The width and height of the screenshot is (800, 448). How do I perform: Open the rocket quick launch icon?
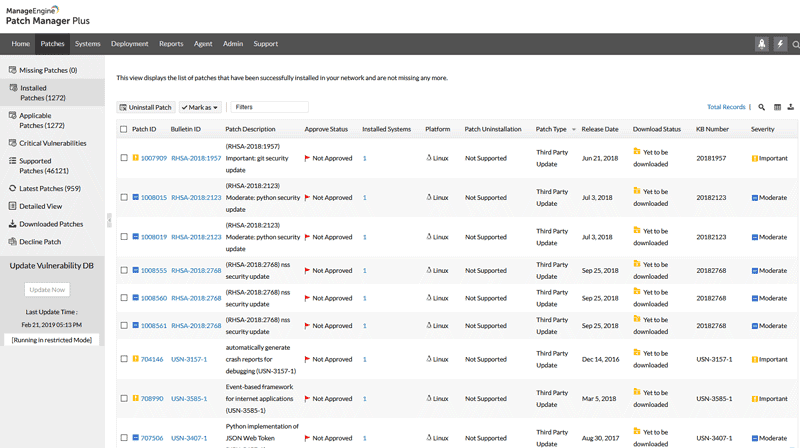click(x=761, y=44)
